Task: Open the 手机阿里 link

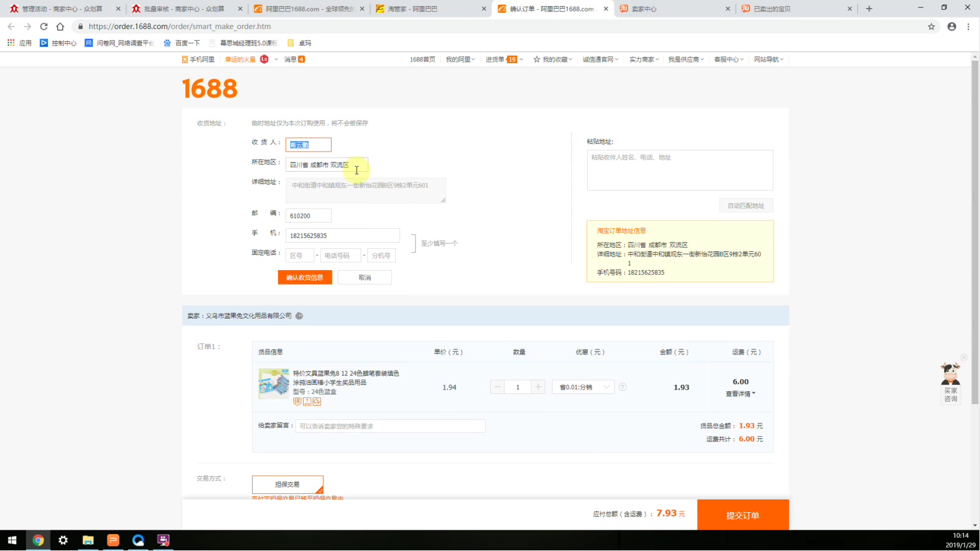Action: coord(198,59)
